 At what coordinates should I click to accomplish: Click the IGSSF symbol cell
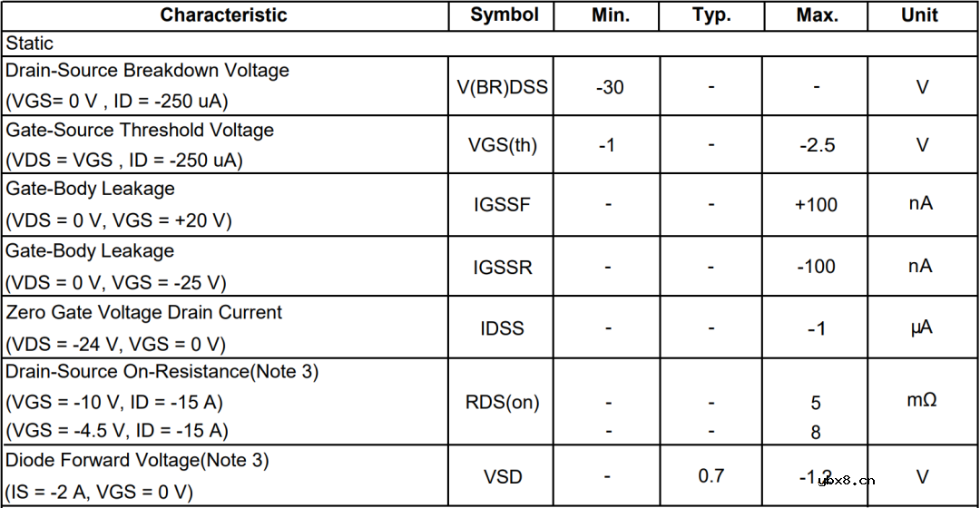502,205
